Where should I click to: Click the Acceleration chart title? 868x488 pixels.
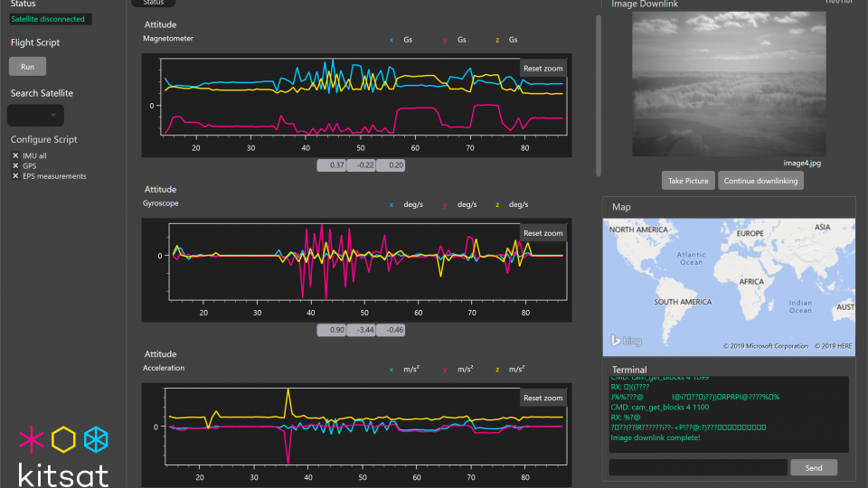pyautogui.click(x=164, y=368)
